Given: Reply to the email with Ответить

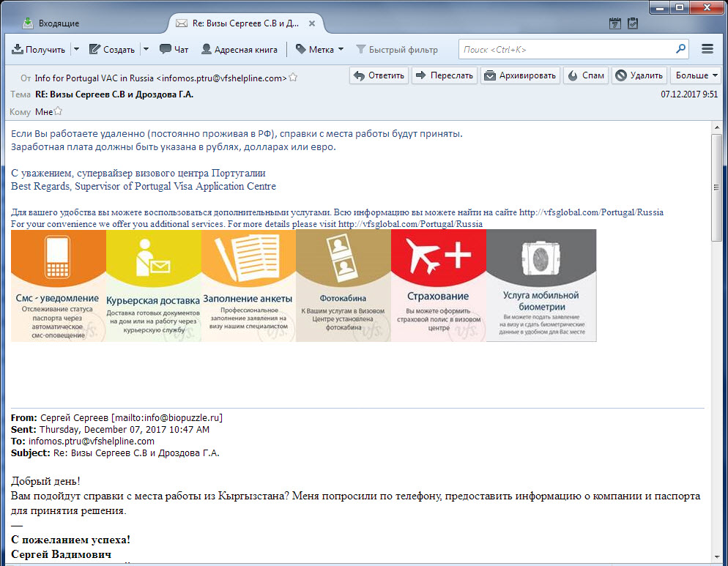Looking at the screenshot, I should pyautogui.click(x=379, y=75).
